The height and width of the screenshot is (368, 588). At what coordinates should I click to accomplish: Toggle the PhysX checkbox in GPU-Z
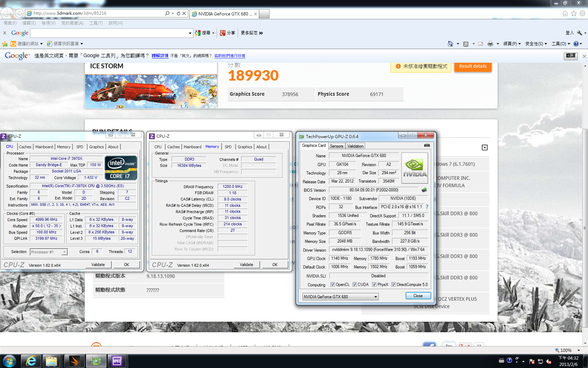[374, 285]
